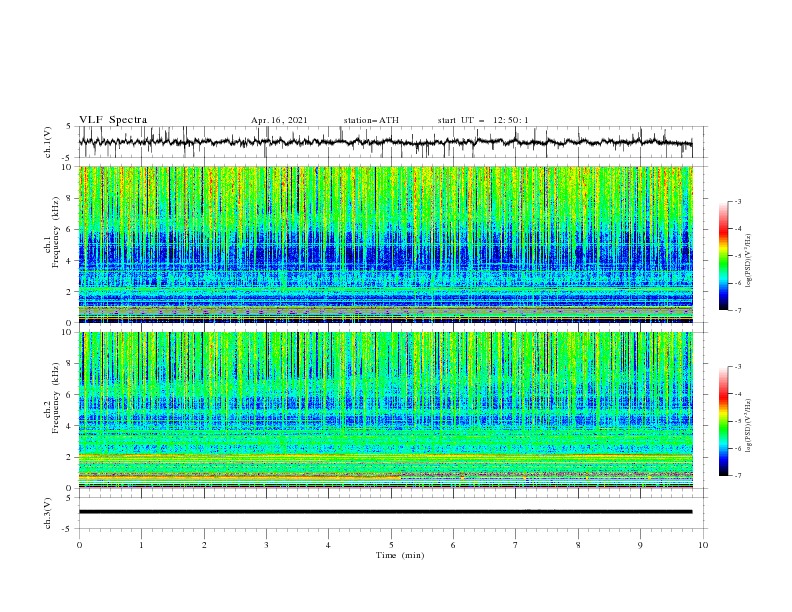This screenshot has width=792, height=612.
Task: Click the ch.2 spectrogram color scale bar
Action: (x=723, y=421)
